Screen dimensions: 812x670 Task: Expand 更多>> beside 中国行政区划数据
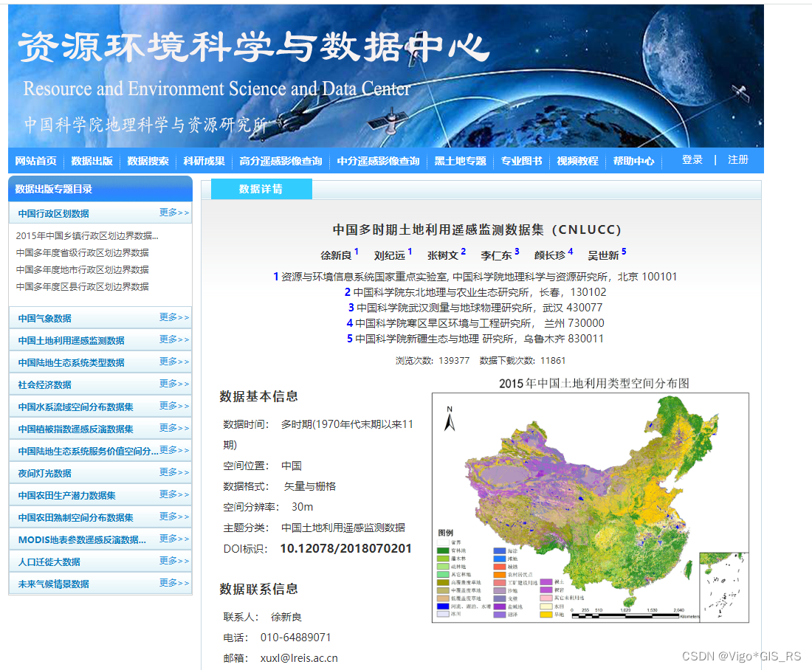(174, 213)
